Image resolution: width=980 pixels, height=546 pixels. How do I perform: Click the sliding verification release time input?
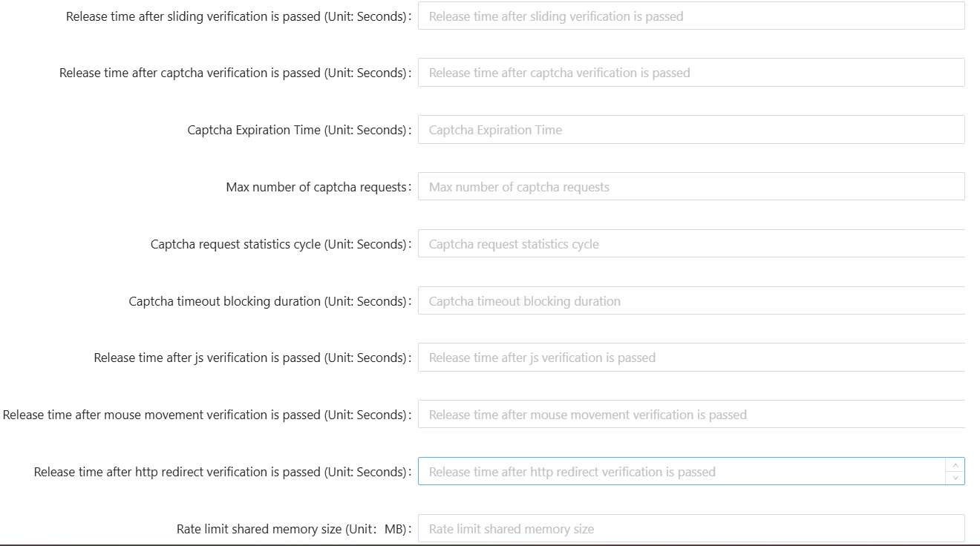690,16
